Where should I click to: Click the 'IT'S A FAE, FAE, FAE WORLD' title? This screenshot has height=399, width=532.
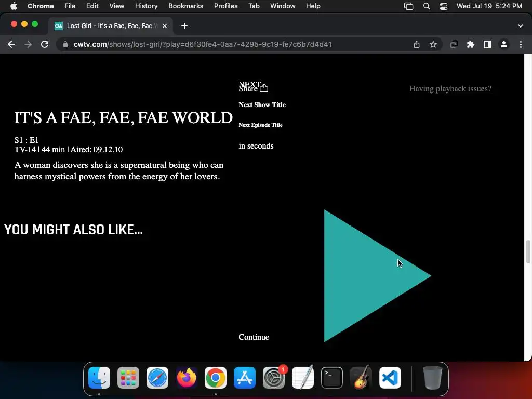(124, 118)
